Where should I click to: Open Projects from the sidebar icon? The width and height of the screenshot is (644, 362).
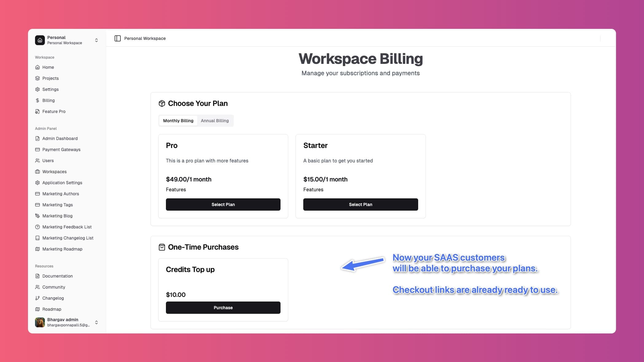pyautogui.click(x=37, y=78)
